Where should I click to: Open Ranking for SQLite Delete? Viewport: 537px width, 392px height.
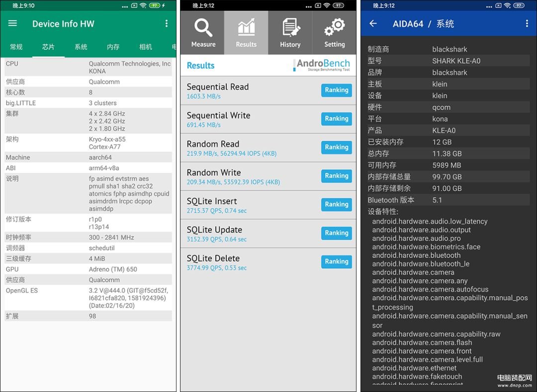(x=336, y=262)
